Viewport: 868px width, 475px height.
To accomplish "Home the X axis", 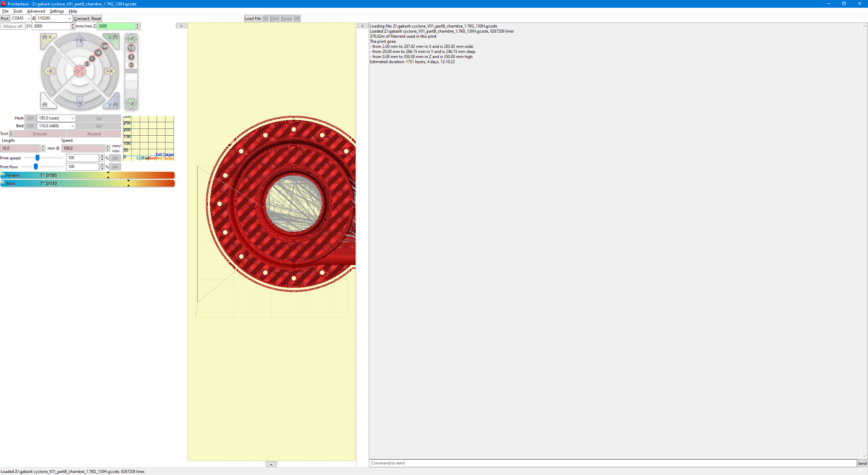I will [x=47, y=39].
